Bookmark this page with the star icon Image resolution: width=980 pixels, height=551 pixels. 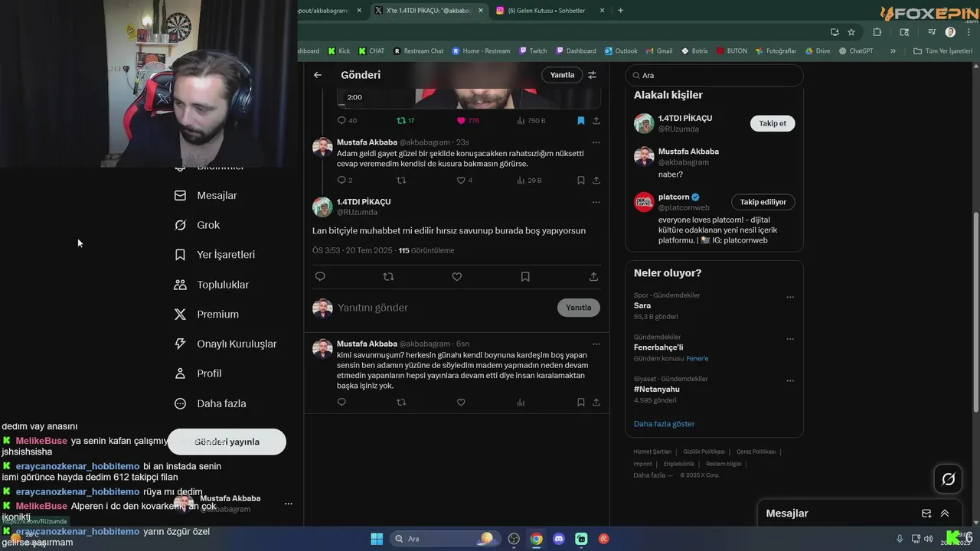click(x=851, y=32)
